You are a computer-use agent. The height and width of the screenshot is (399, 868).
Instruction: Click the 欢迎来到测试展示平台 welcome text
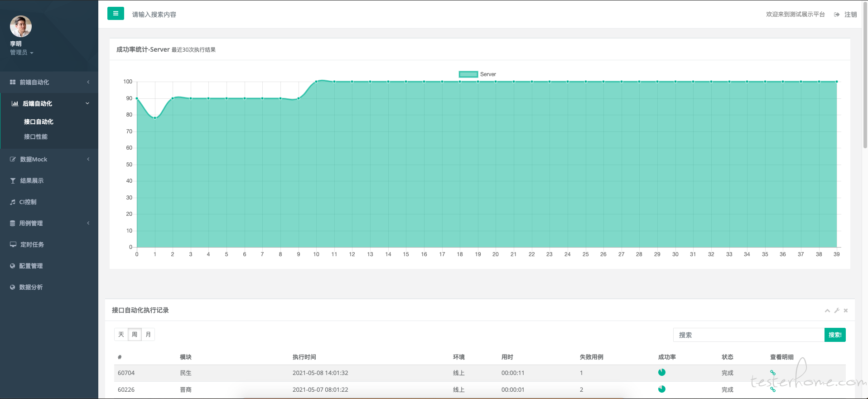click(x=796, y=15)
